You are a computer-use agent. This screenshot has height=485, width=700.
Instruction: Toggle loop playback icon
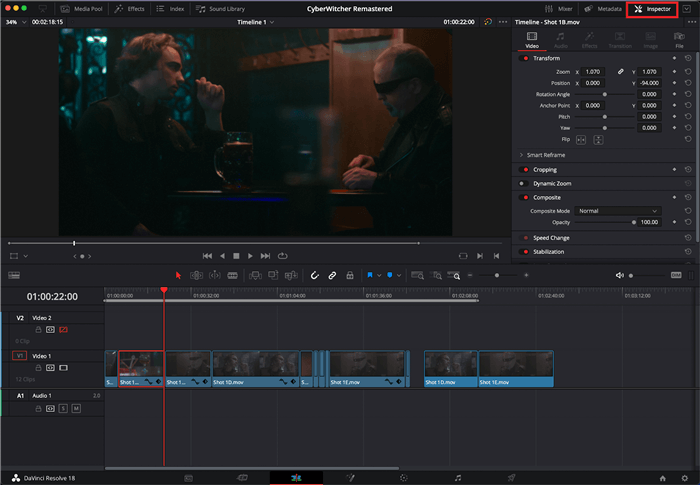(282, 255)
